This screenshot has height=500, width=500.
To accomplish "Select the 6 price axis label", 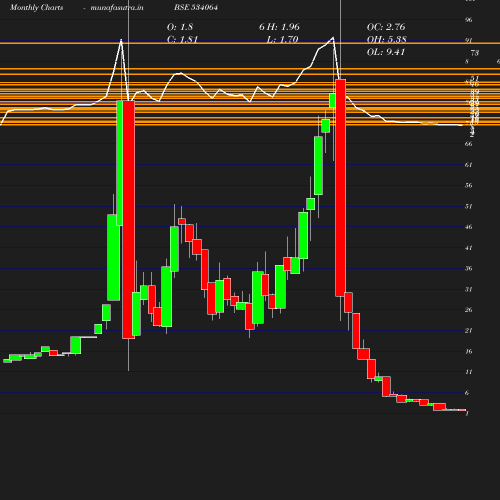I will 467,393.
